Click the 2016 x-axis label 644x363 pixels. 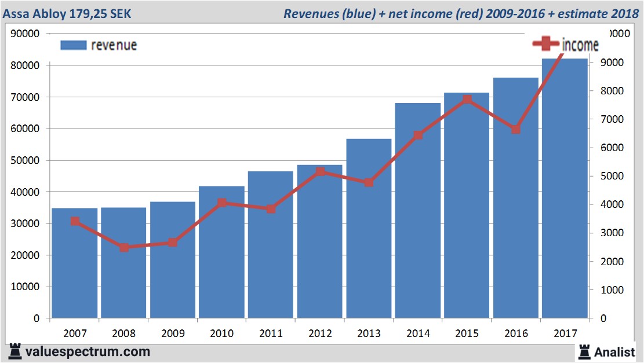click(516, 333)
